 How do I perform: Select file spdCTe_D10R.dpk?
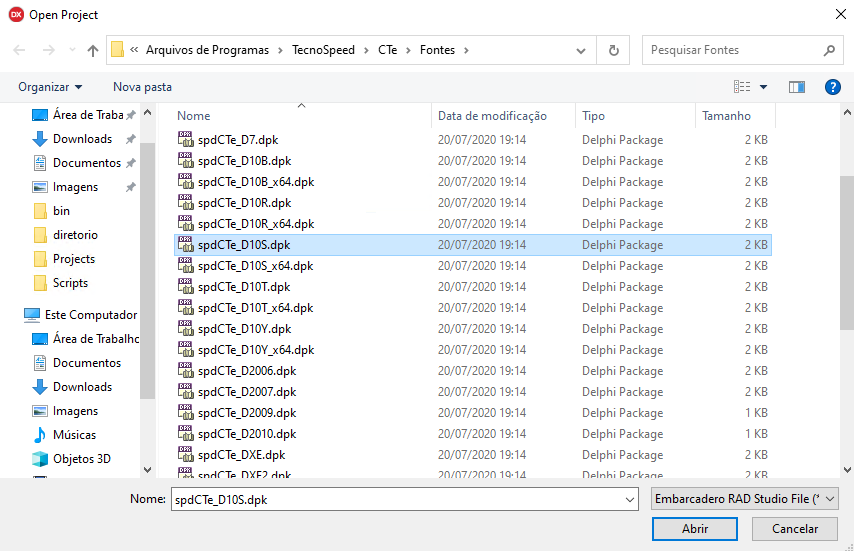[245, 203]
